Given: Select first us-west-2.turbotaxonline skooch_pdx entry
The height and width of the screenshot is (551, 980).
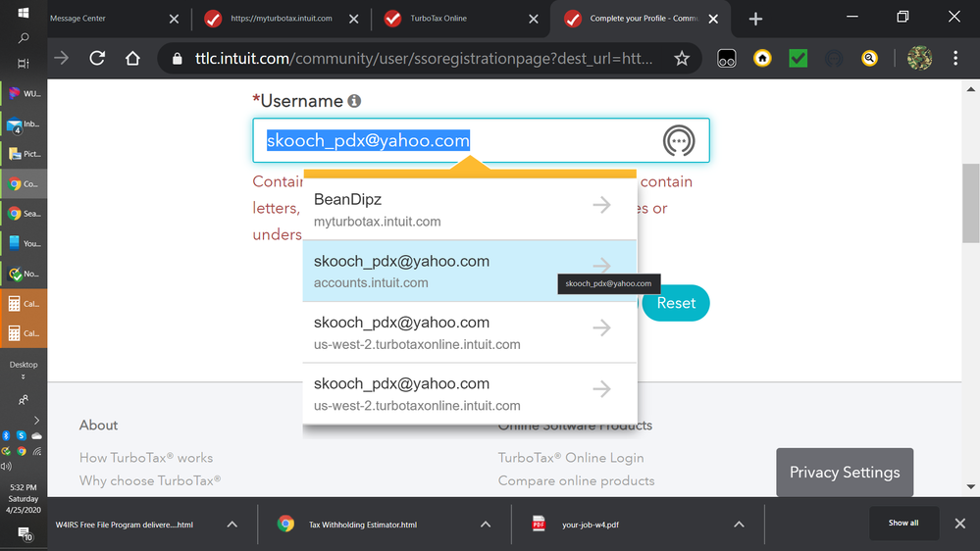Looking at the screenshot, I should click(x=470, y=332).
